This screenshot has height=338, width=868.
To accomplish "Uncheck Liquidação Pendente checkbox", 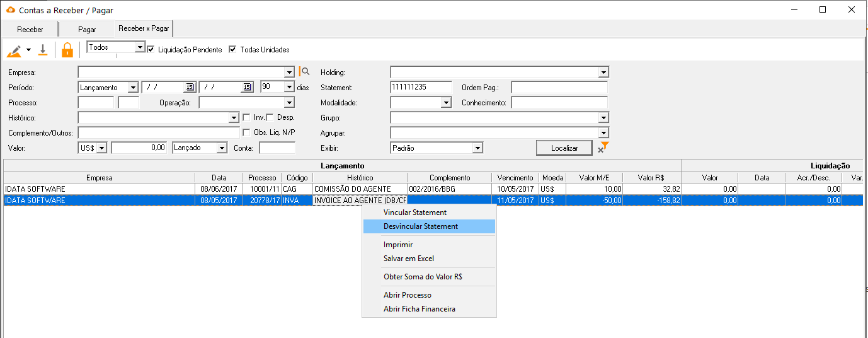I will point(151,49).
